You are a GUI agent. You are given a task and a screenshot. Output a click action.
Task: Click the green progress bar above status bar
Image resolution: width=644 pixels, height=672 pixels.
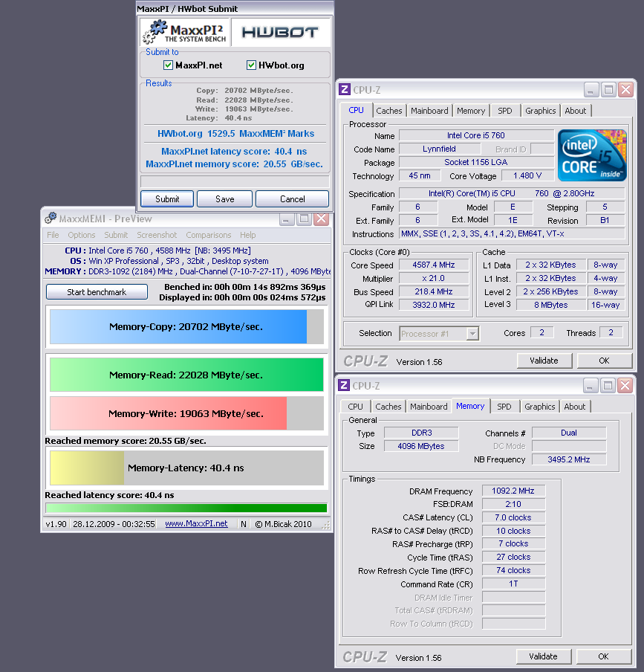tap(186, 508)
